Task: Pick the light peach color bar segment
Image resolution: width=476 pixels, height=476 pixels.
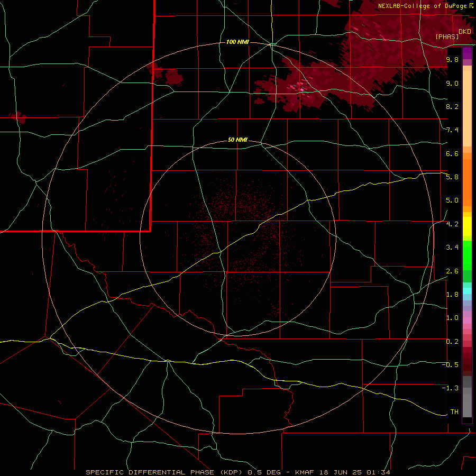Action: [x=467, y=108]
